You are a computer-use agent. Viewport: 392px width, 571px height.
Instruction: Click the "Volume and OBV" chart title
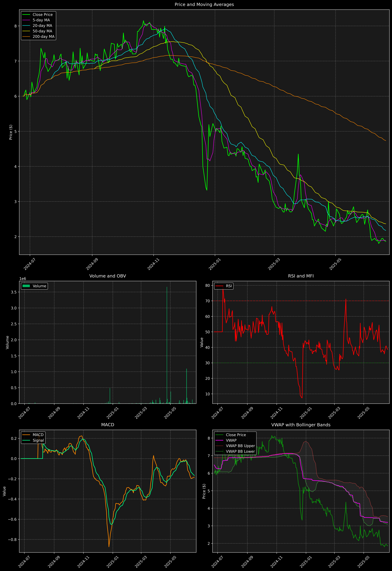click(x=108, y=276)
